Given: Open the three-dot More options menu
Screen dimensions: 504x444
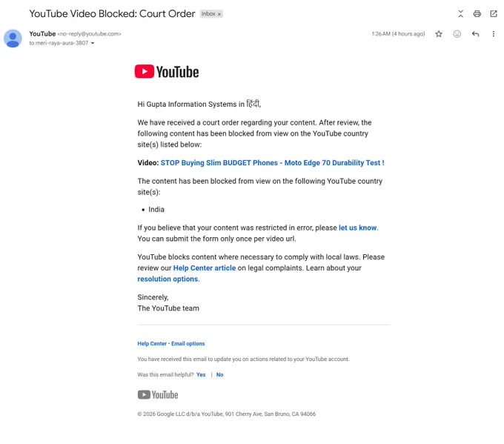Looking at the screenshot, I should click(x=494, y=34).
